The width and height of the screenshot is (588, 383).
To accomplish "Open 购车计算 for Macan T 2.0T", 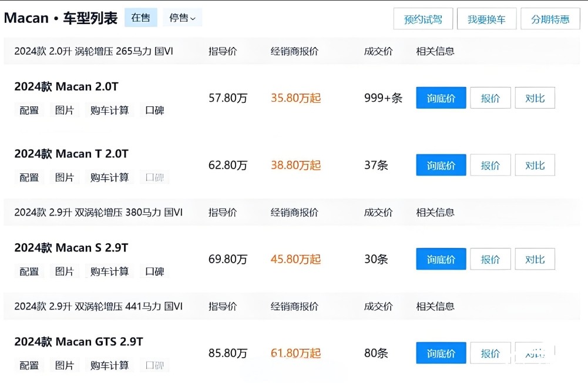I will (x=109, y=177).
